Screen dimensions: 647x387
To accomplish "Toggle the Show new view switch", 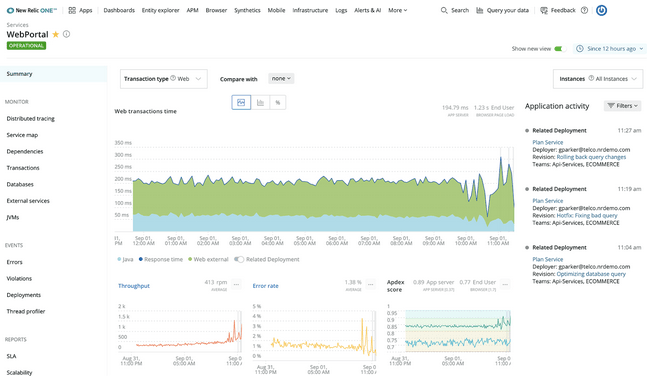I will (560, 49).
